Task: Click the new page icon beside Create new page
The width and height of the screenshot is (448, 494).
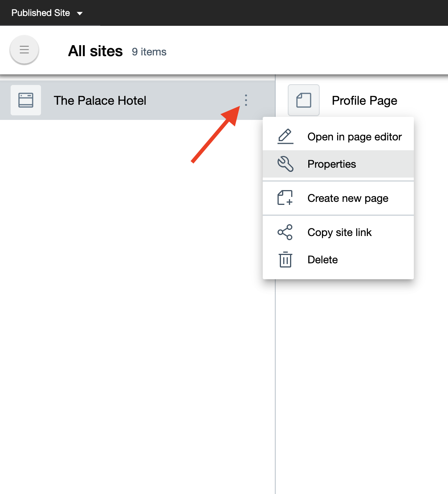Action: (x=285, y=198)
